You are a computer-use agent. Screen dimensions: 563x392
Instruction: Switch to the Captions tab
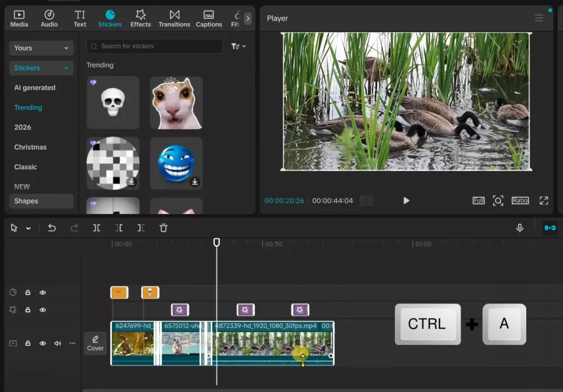click(208, 18)
